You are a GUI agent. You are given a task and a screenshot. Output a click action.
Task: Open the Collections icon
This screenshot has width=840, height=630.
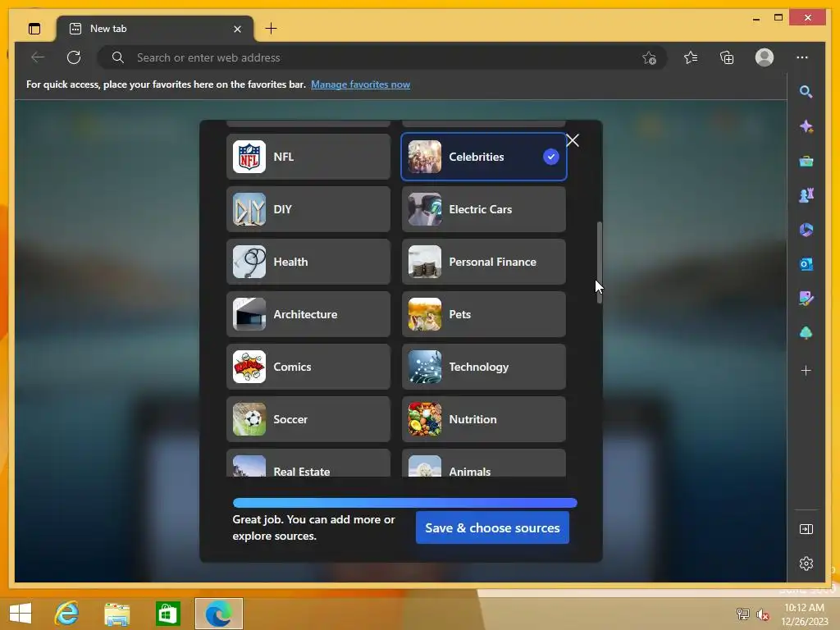coord(727,57)
